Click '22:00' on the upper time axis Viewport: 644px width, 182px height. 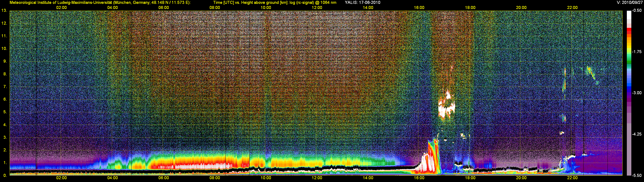pyautogui.click(x=572, y=7)
